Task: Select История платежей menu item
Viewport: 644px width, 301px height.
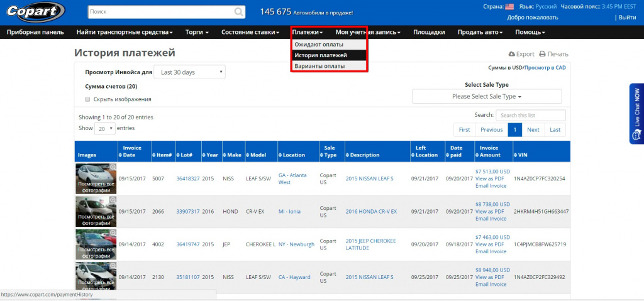Action: coord(328,55)
